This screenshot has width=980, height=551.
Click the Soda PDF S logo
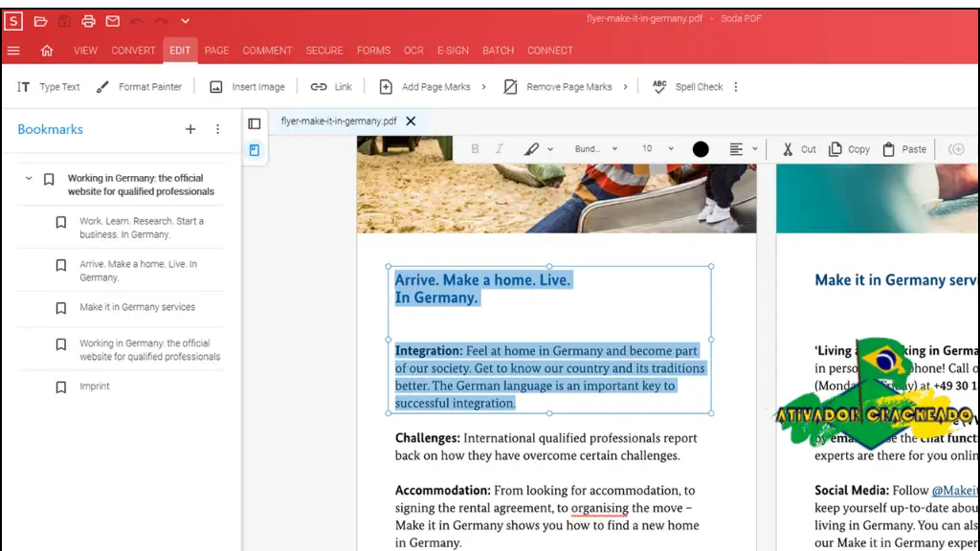click(13, 21)
